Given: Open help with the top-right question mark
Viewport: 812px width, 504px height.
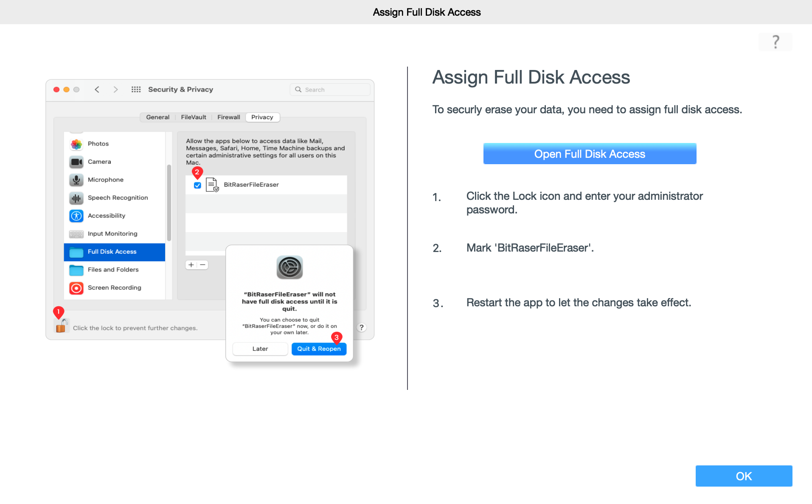Looking at the screenshot, I should coord(775,42).
